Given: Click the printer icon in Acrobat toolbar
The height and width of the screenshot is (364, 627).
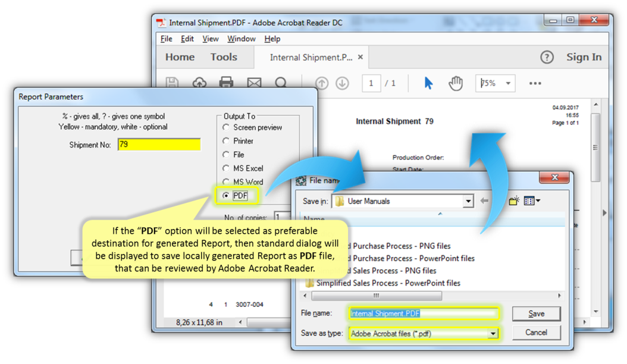Looking at the screenshot, I should (226, 83).
